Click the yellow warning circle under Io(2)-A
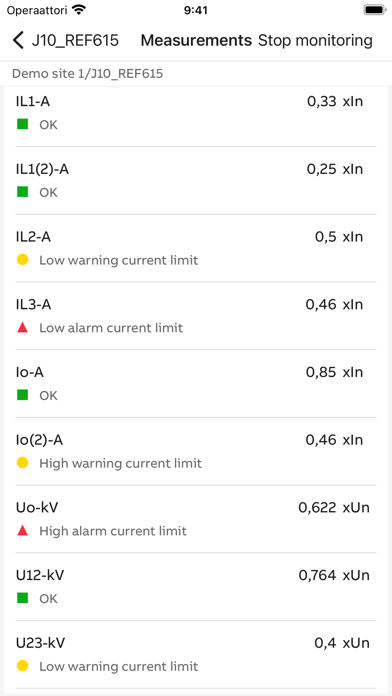This screenshot has width=392, height=696. tap(23, 463)
